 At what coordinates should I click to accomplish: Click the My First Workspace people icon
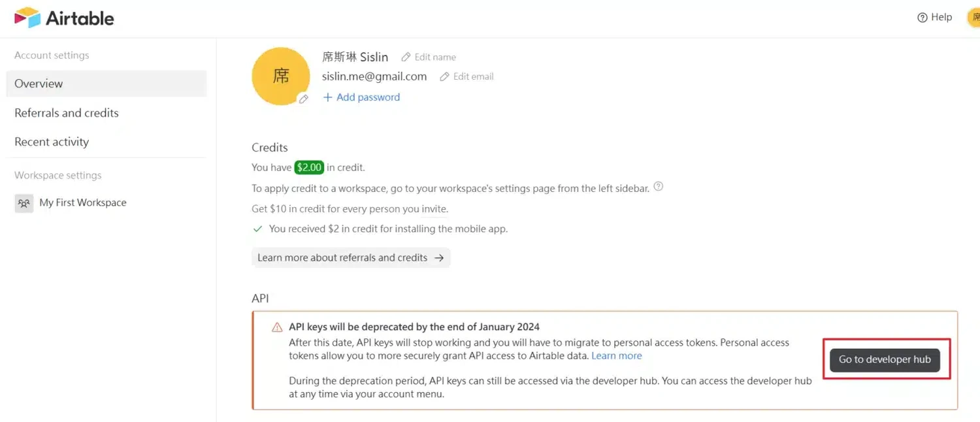click(x=24, y=203)
